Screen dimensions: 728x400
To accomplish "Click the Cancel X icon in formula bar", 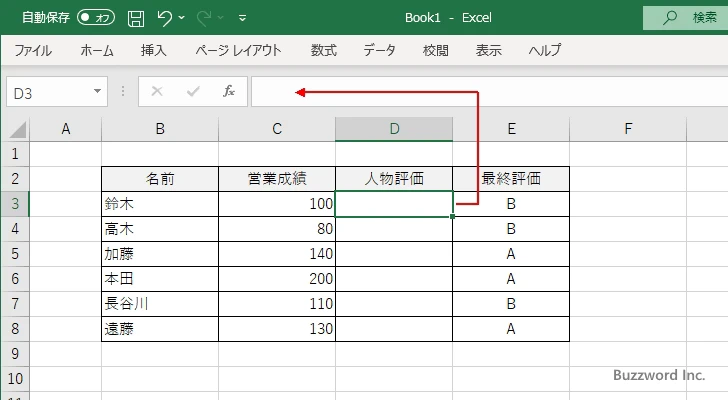I will (x=157, y=91).
